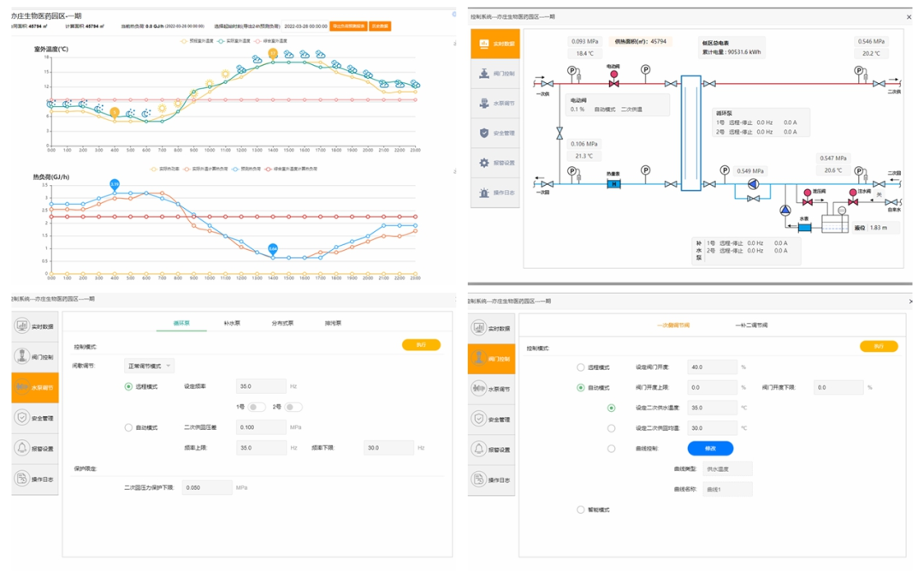Select the 曲线控制 radio option
924x578 pixels.
pos(611,449)
